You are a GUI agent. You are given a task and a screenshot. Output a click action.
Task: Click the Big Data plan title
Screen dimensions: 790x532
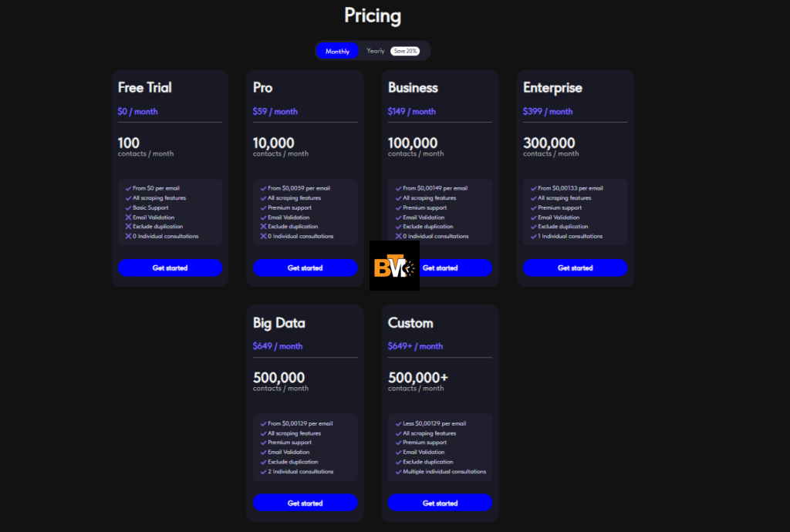point(279,323)
